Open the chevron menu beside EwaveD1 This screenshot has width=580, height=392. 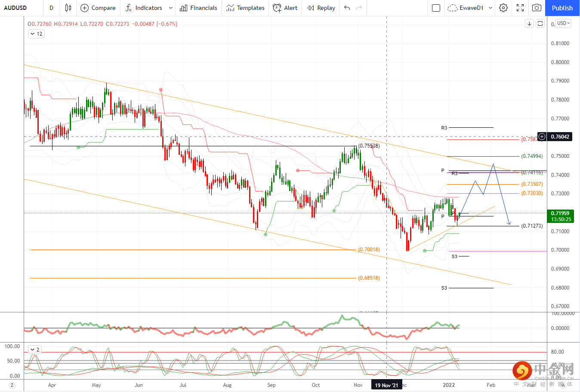click(x=491, y=8)
